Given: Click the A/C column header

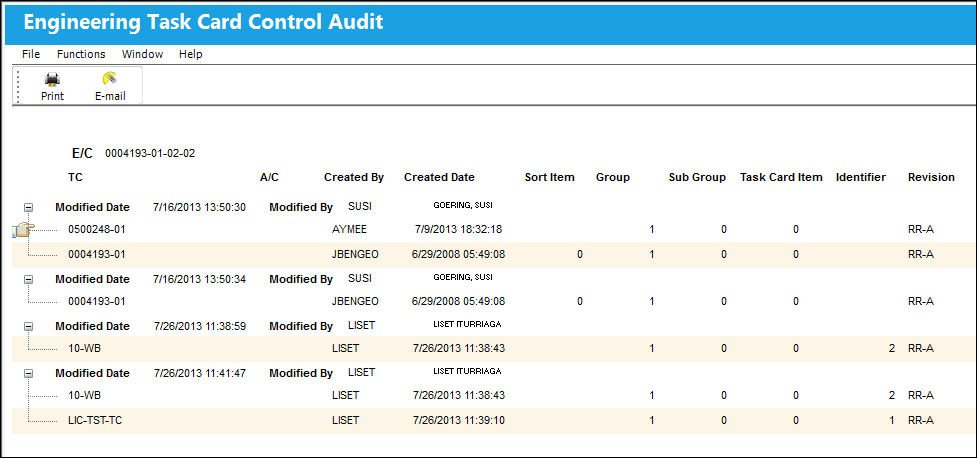Looking at the screenshot, I should (x=269, y=178).
